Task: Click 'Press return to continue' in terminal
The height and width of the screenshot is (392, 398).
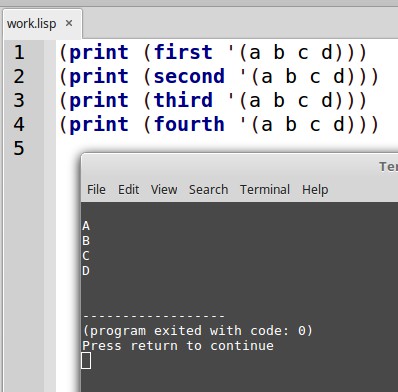Action: (x=178, y=346)
